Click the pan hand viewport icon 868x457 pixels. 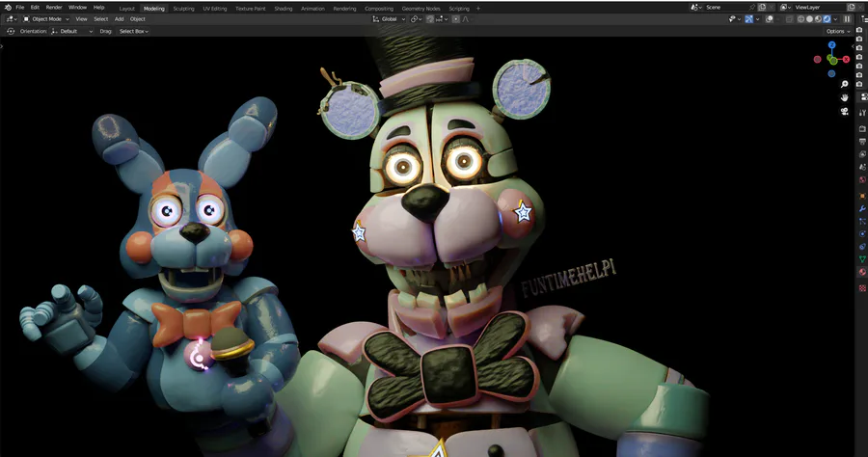844,98
